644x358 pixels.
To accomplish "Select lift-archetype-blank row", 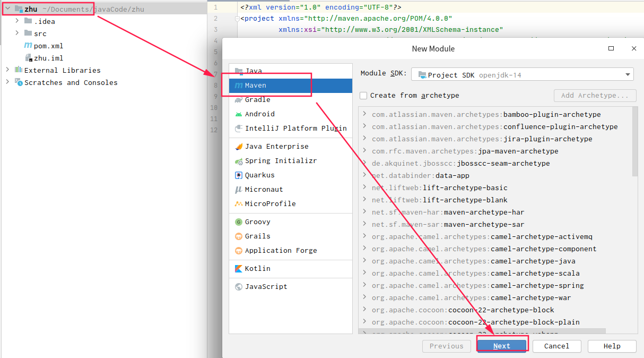I will pos(495,200).
